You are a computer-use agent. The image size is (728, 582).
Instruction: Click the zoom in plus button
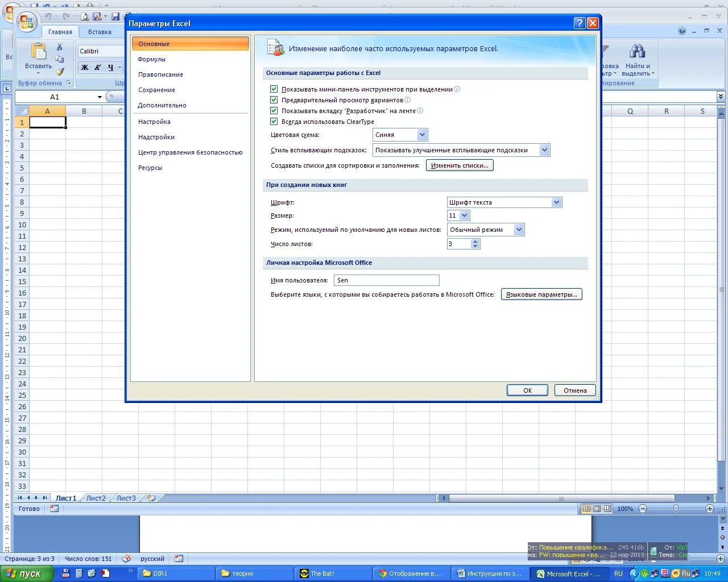710,509
